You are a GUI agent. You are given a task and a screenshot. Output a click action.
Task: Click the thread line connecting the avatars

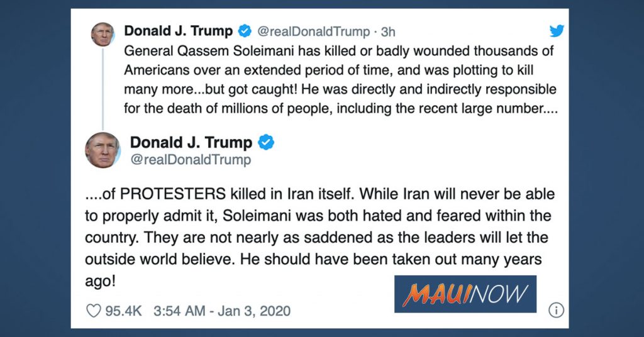(x=102, y=88)
